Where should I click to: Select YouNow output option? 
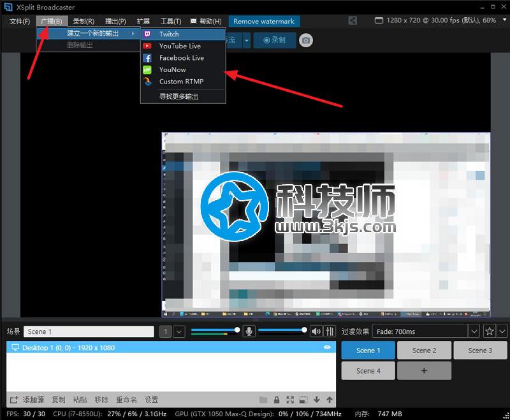click(x=183, y=69)
